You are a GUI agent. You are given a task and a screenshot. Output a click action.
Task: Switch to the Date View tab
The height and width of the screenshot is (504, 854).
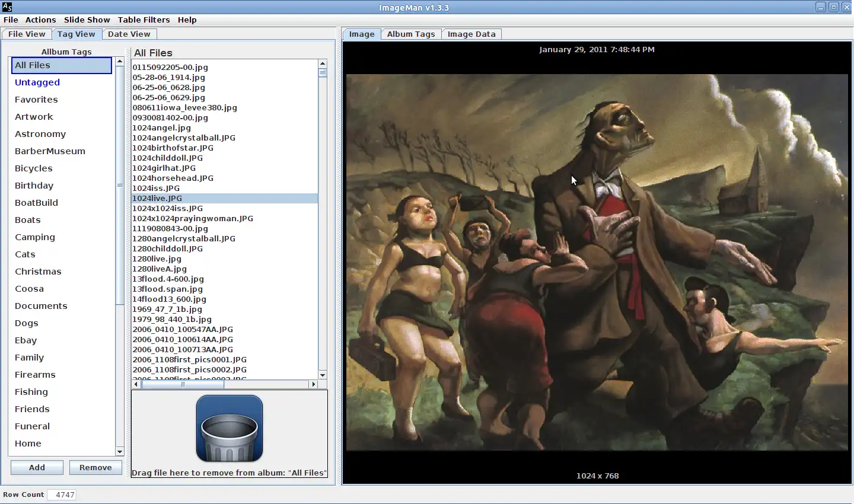129,34
